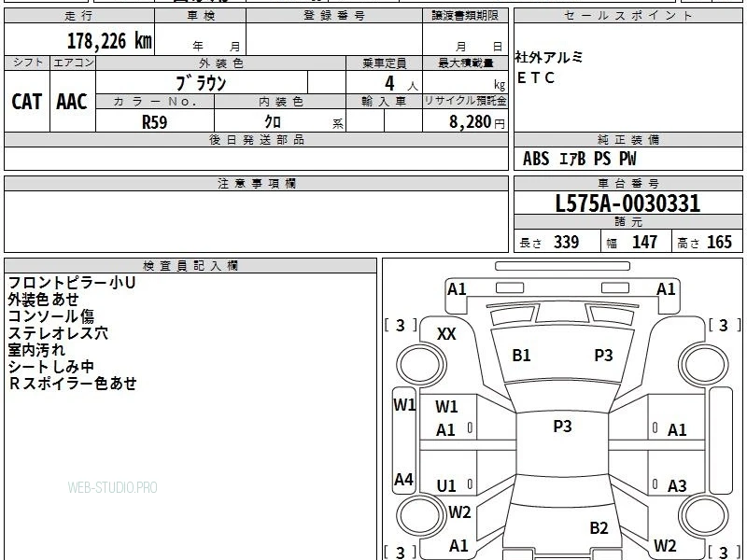Select the ABS エアB PS PW equipment line
Image resolution: width=747 pixels, height=560 pixels.
(x=579, y=159)
